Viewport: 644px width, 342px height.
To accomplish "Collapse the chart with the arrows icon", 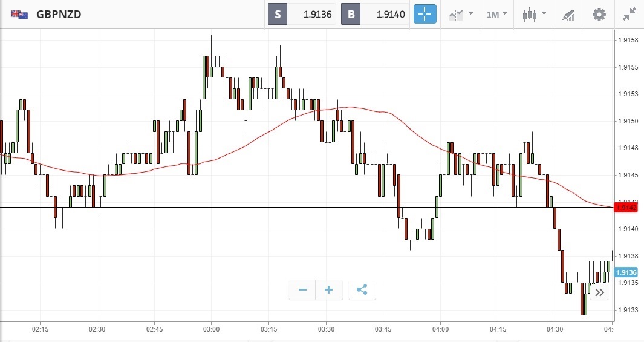I will 629,14.
